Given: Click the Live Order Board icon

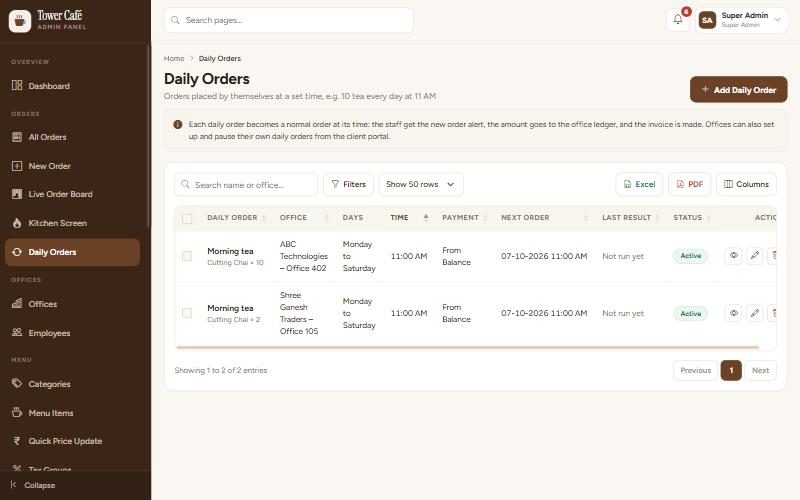Looking at the screenshot, I should [17, 194].
